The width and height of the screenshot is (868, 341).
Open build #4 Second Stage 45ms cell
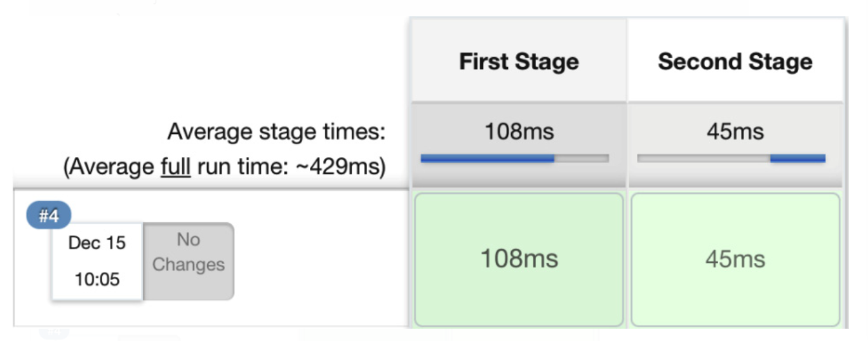tap(735, 259)
